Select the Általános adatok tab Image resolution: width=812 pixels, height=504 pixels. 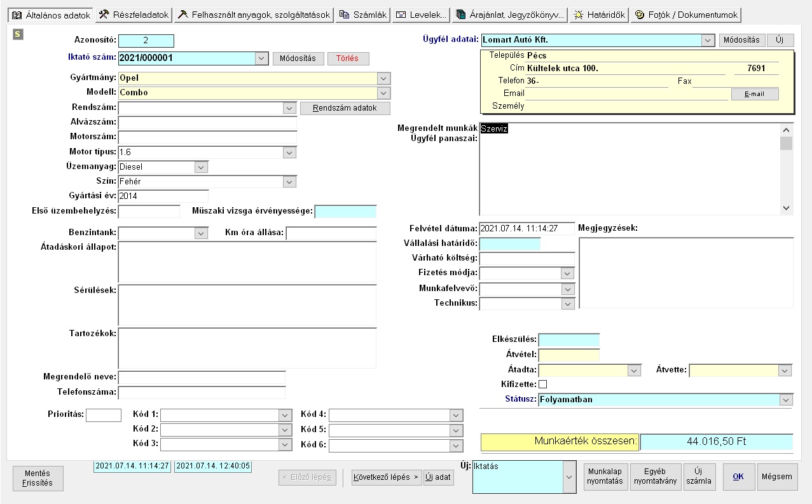[50, 15]
